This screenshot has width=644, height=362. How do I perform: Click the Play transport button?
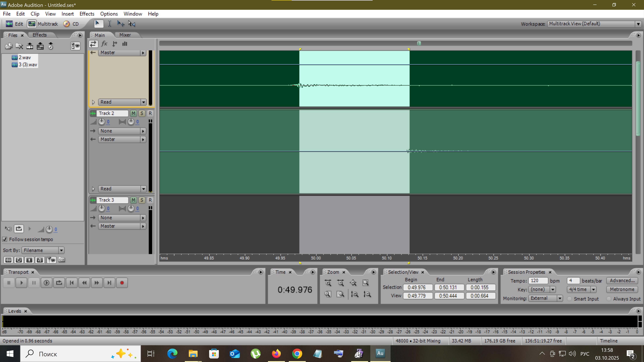[x=21, y=283]
